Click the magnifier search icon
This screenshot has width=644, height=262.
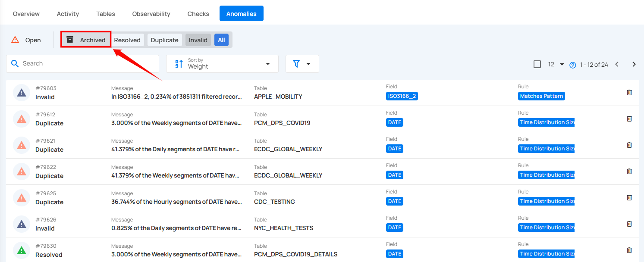click(x=15, y=64)
